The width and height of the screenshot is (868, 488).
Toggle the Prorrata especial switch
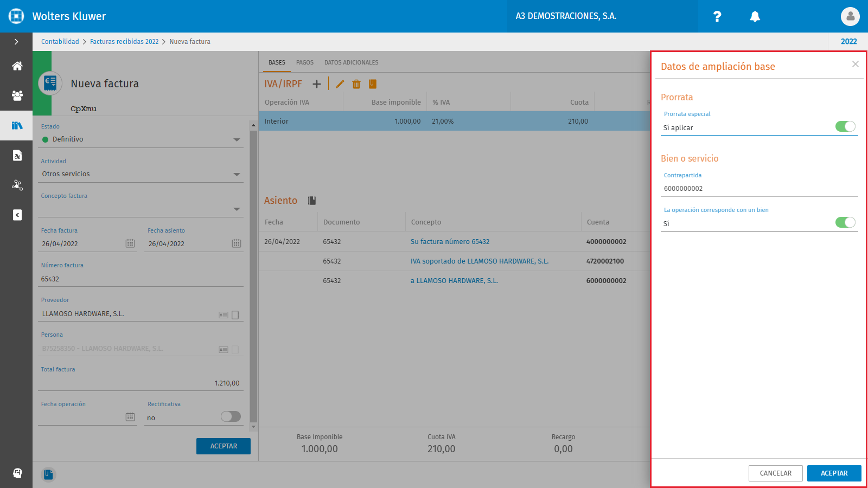[845, 126]
